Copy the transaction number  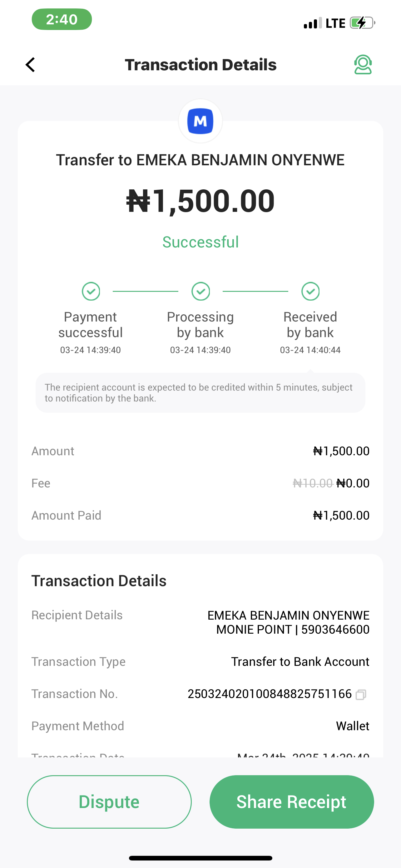pyautogui.click(x=361, y=695)
